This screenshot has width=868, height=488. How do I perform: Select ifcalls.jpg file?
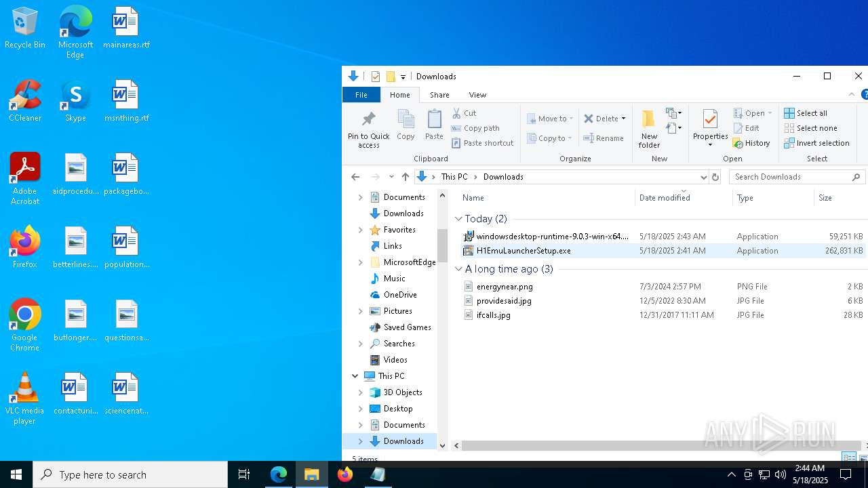[493, 315]
